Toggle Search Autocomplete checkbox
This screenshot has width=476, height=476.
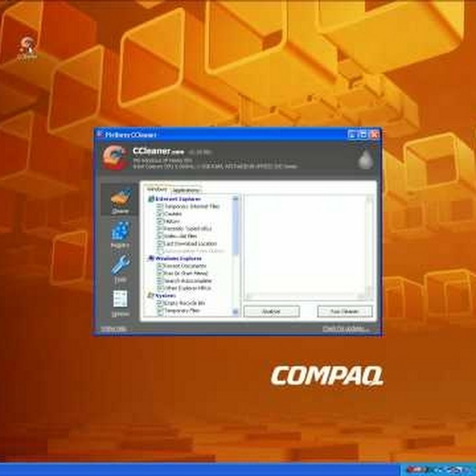[160, 281]
